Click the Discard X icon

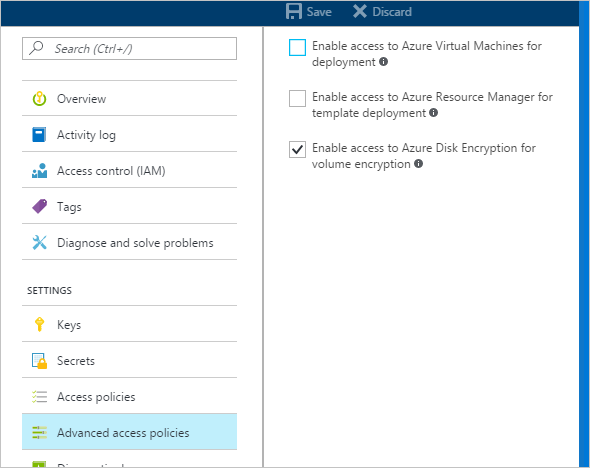pyautogui.click(x=360, y=11)
